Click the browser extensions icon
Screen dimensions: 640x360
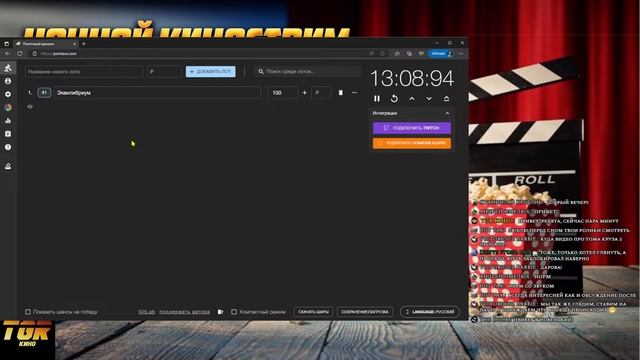click(397, 53)
